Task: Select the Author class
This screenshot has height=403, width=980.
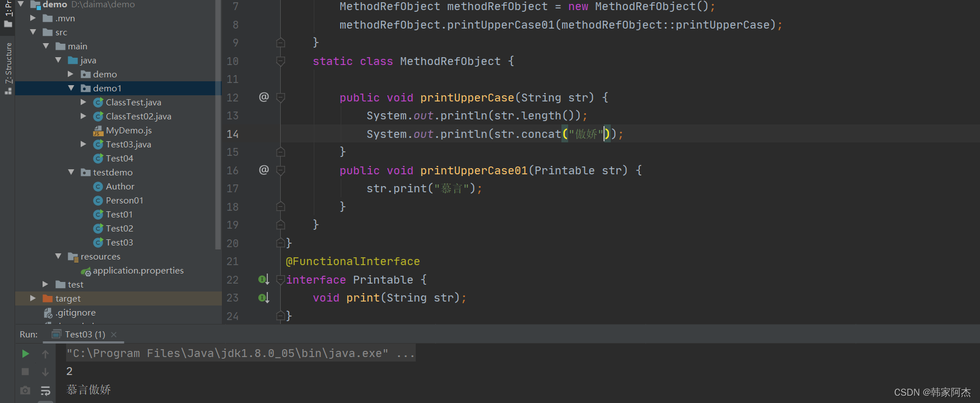Action: pos(120,186)
